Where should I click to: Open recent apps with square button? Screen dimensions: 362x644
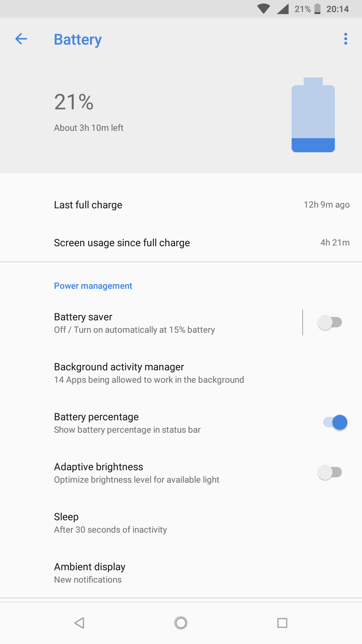pos(282,623)
